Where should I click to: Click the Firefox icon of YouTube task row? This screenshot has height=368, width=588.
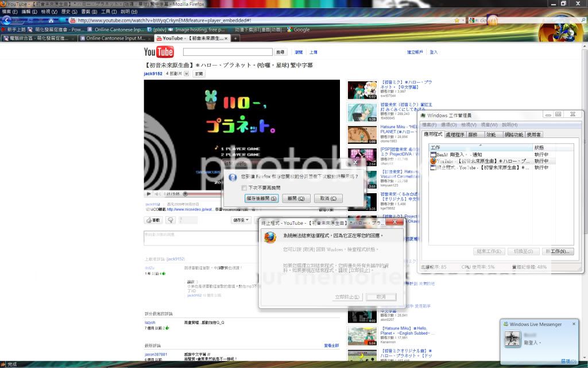coord(433,161)
